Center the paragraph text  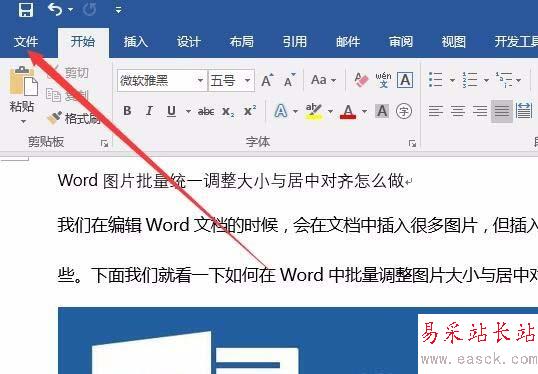[x=458, y=111]
